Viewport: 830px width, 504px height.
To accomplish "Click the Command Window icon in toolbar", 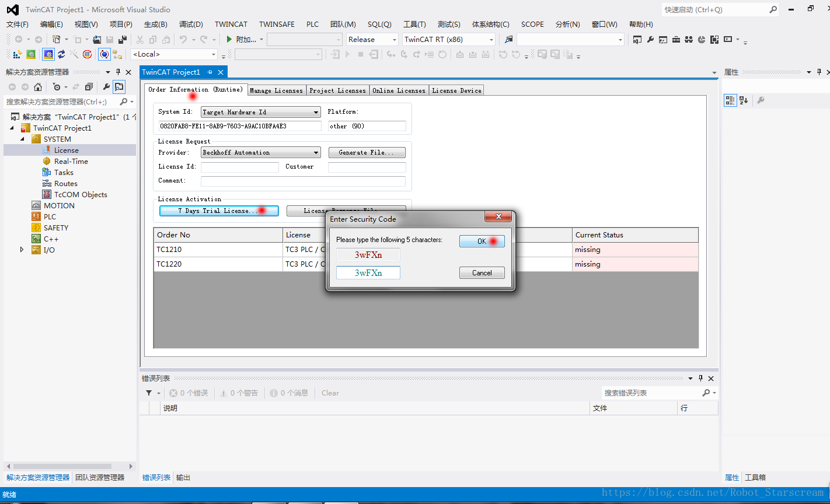I will click(728, 40).
